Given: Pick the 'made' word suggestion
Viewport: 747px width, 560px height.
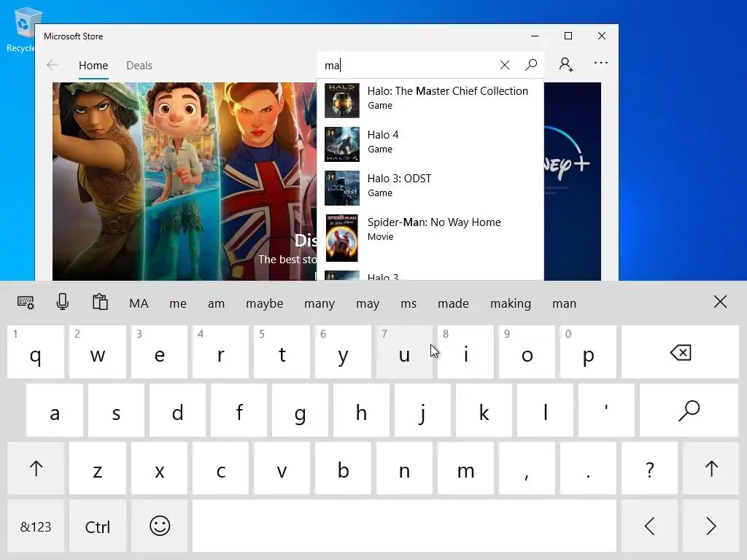Looking at the screenshot, I should coord(453,303).
